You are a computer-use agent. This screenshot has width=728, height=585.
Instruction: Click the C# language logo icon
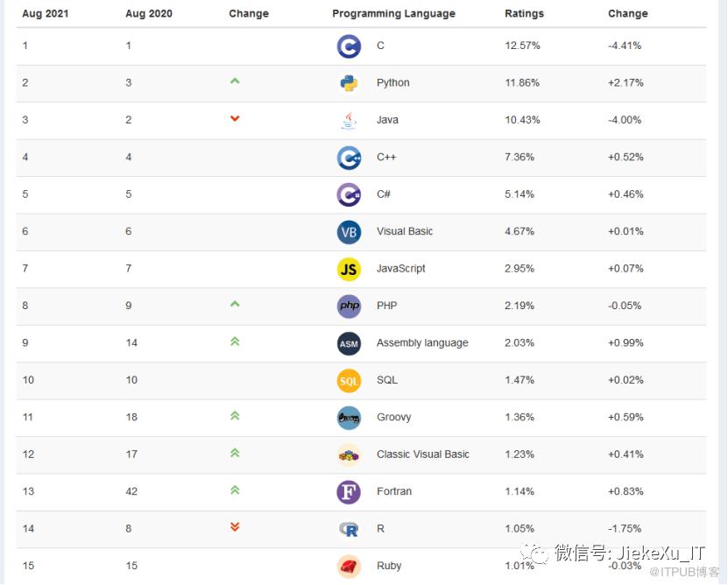click(349, 194)
